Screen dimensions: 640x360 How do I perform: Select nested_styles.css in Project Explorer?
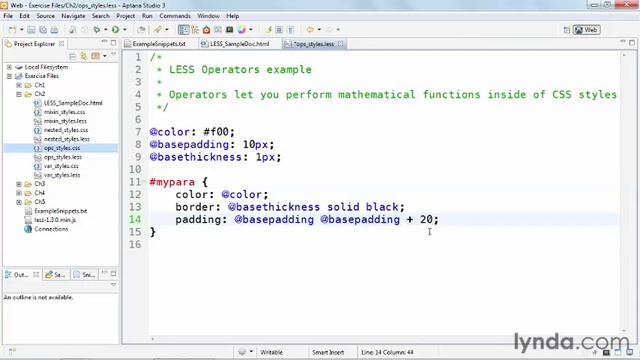coord(66,130)
